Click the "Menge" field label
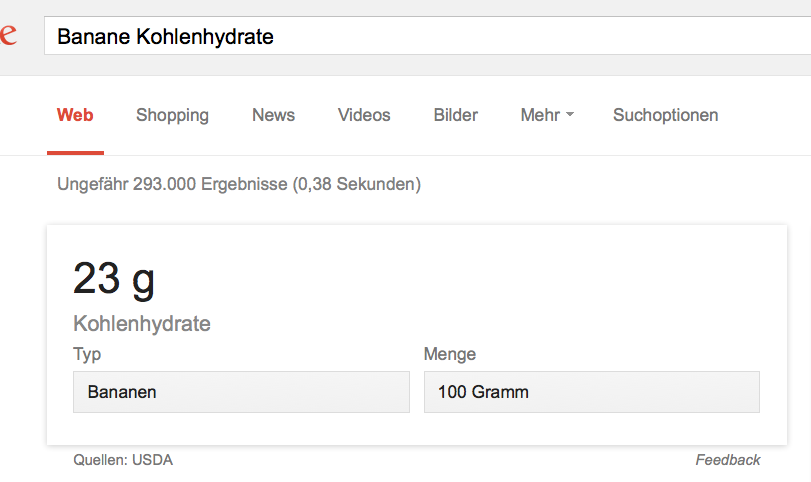 coord(450,354)
